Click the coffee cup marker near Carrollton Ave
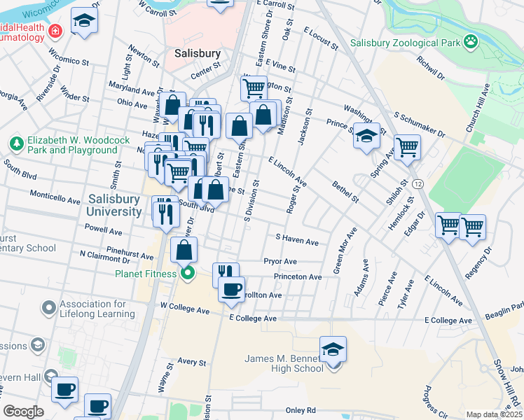 tap(231, 291)
